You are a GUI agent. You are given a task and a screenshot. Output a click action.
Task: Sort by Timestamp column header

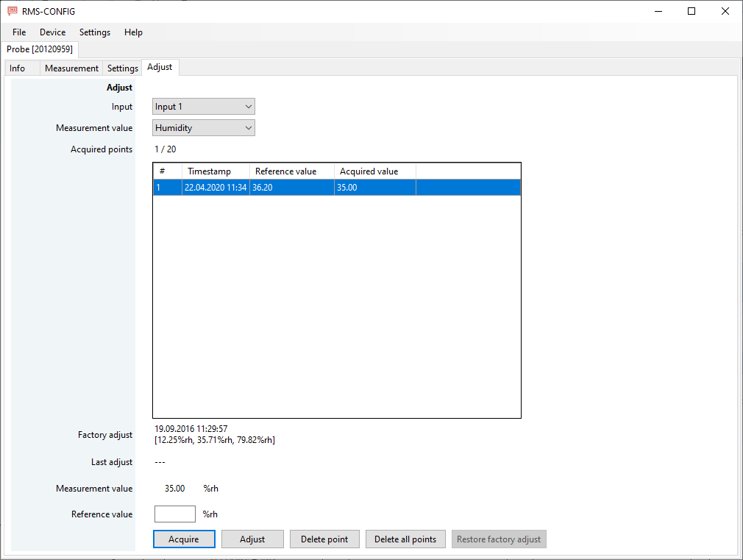pyautogui.click(x=216, y=171)
